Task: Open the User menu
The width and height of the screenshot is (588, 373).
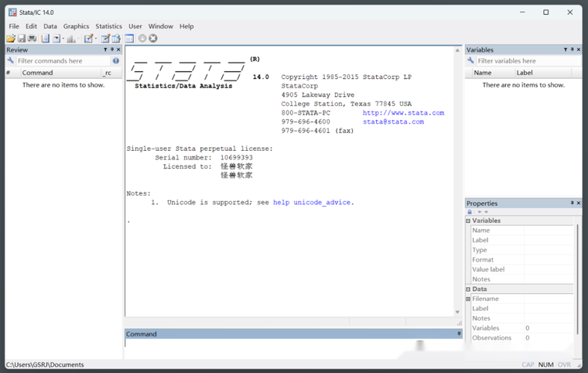Action: point(135,26)
